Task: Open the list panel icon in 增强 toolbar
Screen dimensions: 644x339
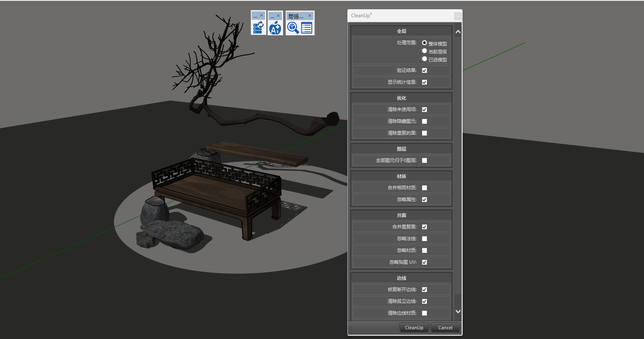Action: (307, 28)
